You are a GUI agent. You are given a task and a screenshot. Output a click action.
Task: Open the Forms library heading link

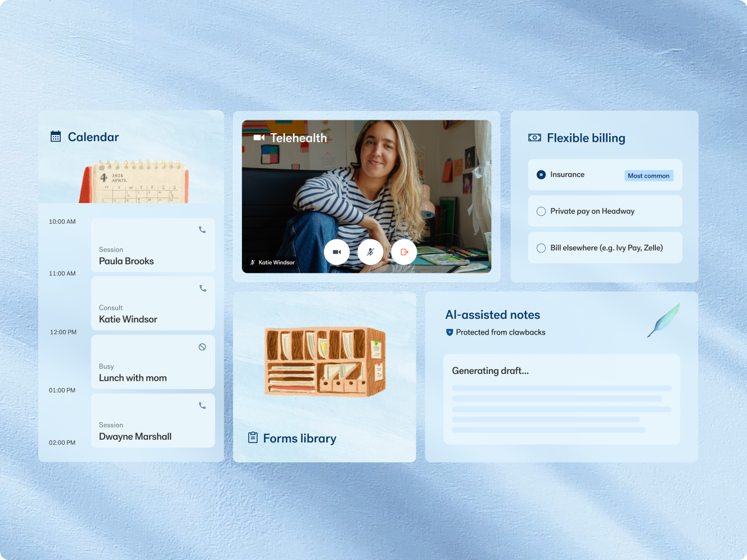(x=299, y=439)
